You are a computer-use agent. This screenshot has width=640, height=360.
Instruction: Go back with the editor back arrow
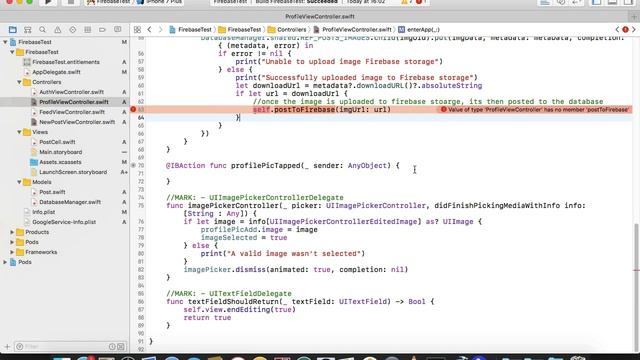149,29
